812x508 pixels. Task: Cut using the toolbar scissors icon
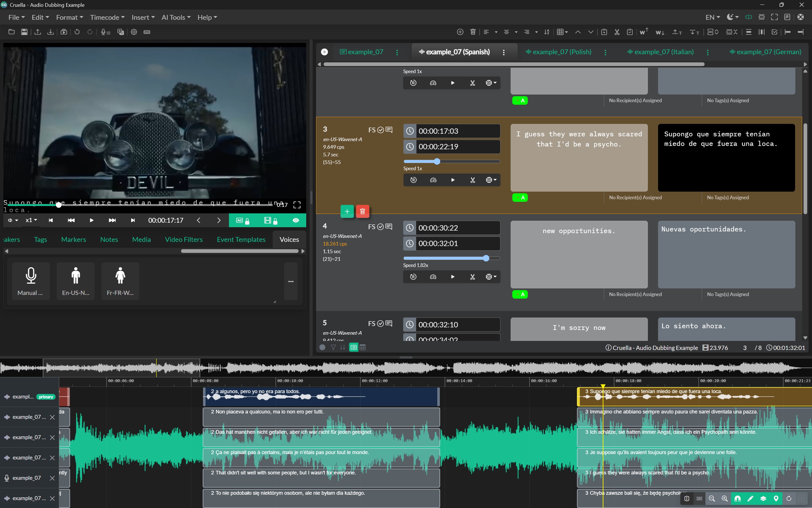click(617, 32)
